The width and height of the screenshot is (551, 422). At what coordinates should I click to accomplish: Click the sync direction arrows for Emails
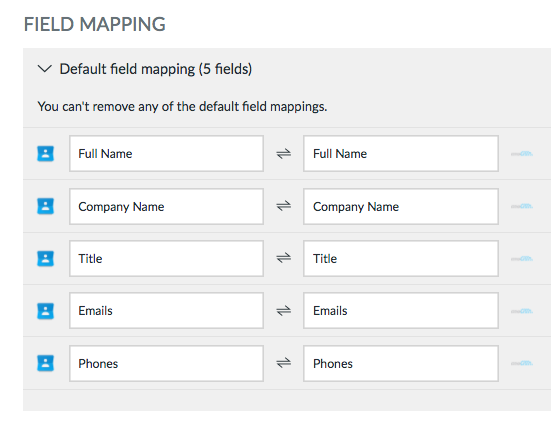click(x=284, y=311)
